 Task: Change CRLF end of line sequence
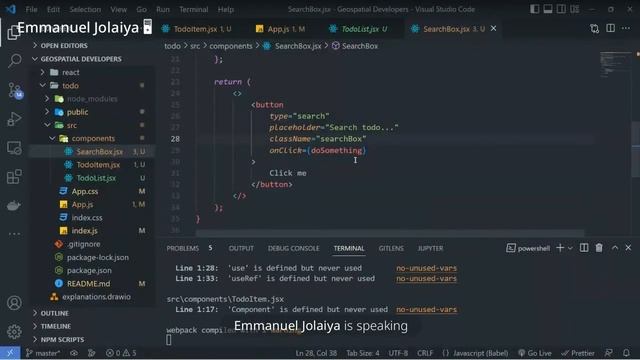(x=425, y=353)
